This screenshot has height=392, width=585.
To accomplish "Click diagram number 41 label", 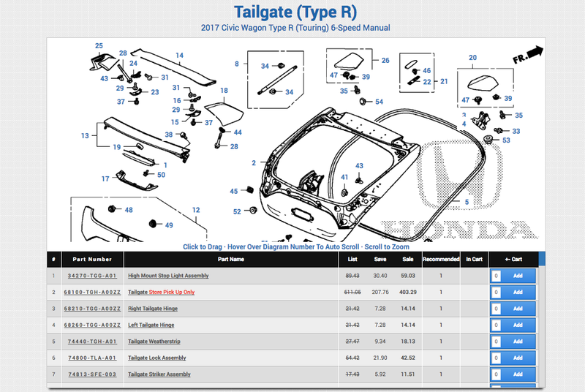I will [344, 177].
